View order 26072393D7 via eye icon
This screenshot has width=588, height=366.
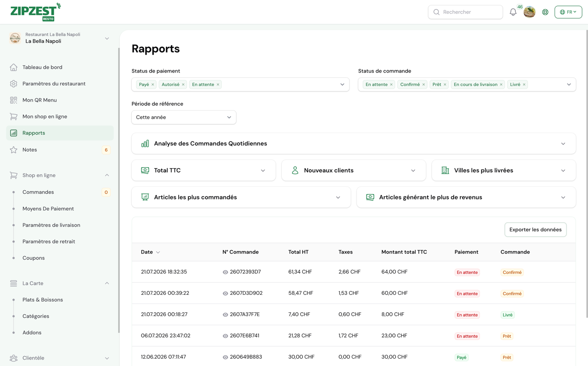click(x=225, y=272)
